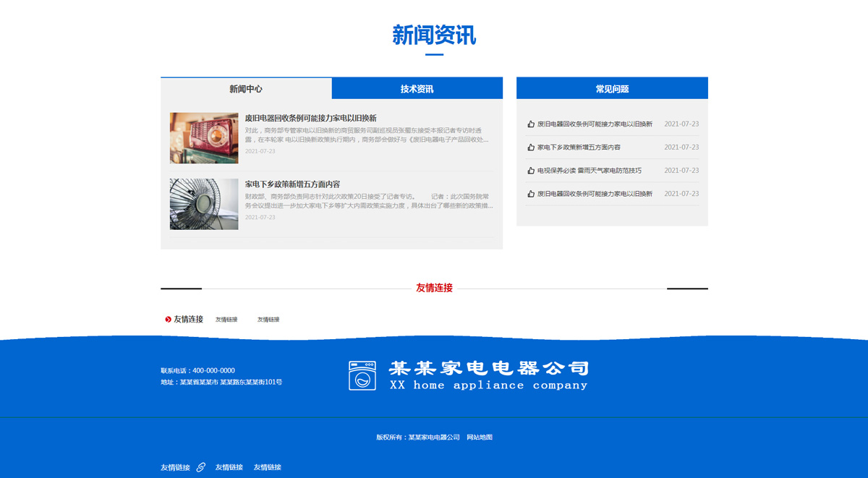The width and height of the screenshot is (868, 478).
Task: Click last 友情链接 link in bottom footer row
Action: click(x=267, y=467)
